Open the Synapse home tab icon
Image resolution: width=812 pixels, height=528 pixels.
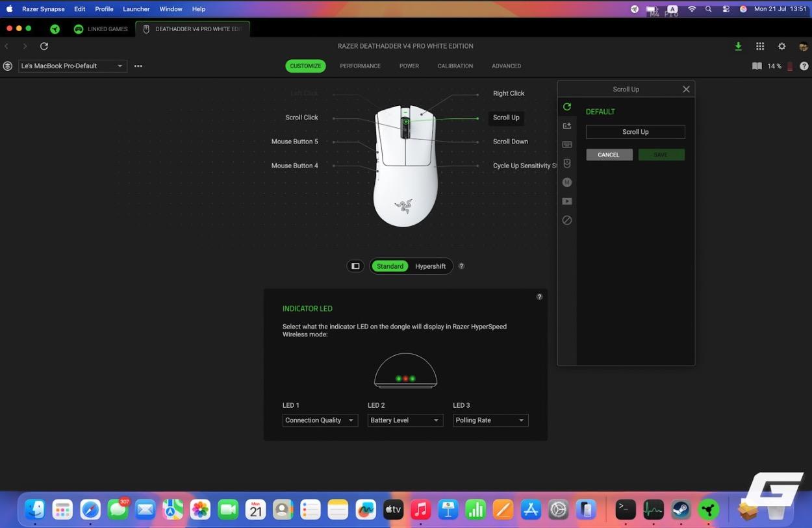(x=55, y=29)
